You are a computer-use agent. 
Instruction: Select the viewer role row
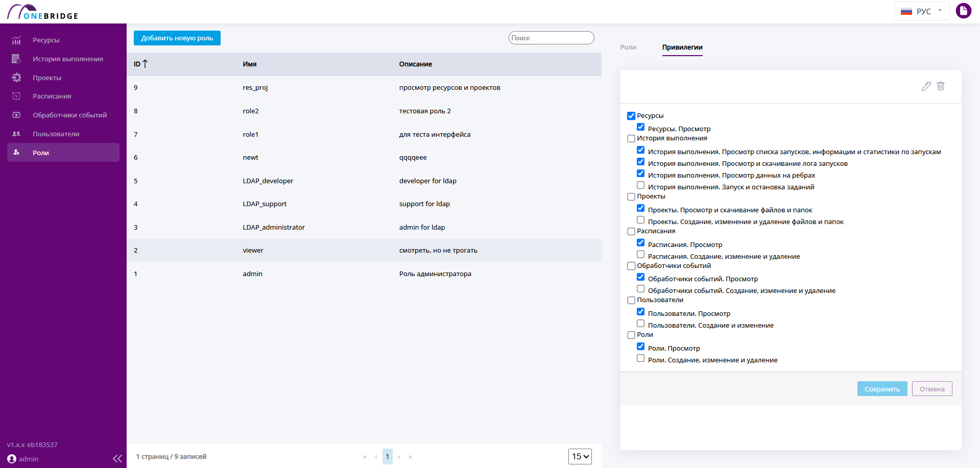pos(364,251)
